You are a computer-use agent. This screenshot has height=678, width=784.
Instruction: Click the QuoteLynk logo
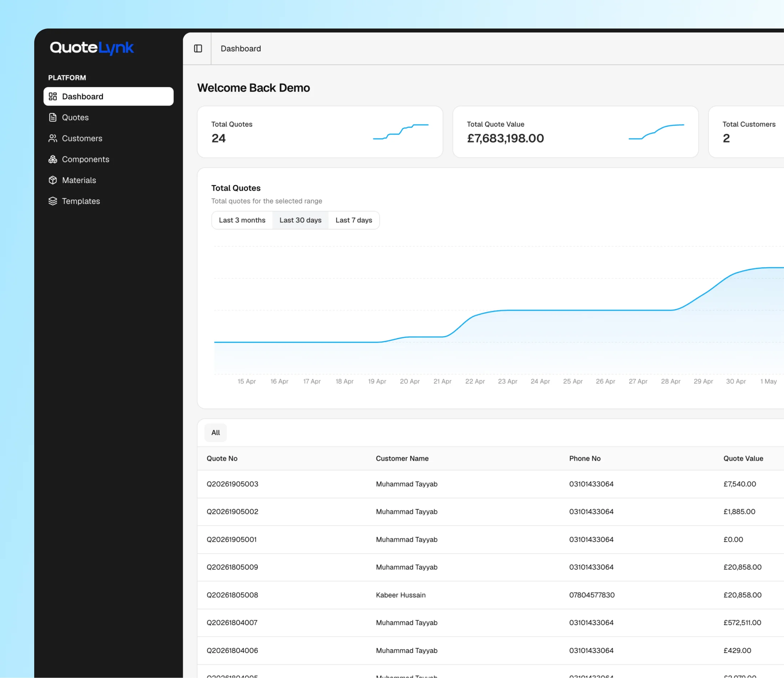coord(92,48)
